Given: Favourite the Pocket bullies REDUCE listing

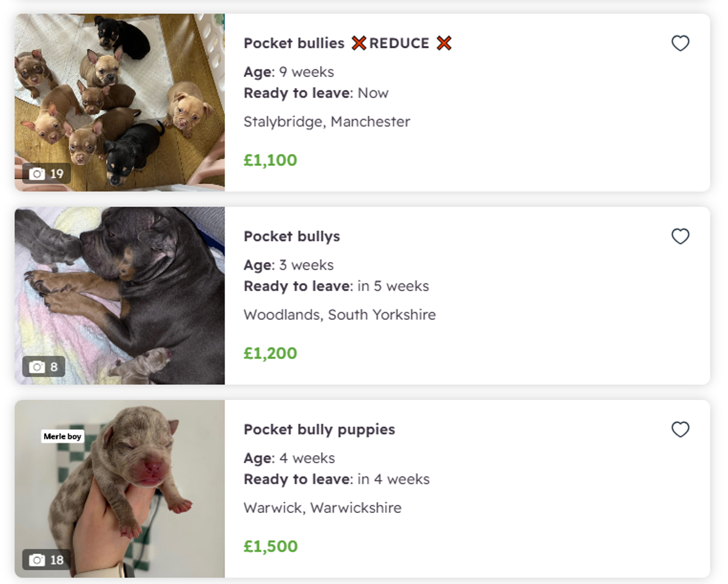Looking at the screenshot, I should click(x=680, y=43).
